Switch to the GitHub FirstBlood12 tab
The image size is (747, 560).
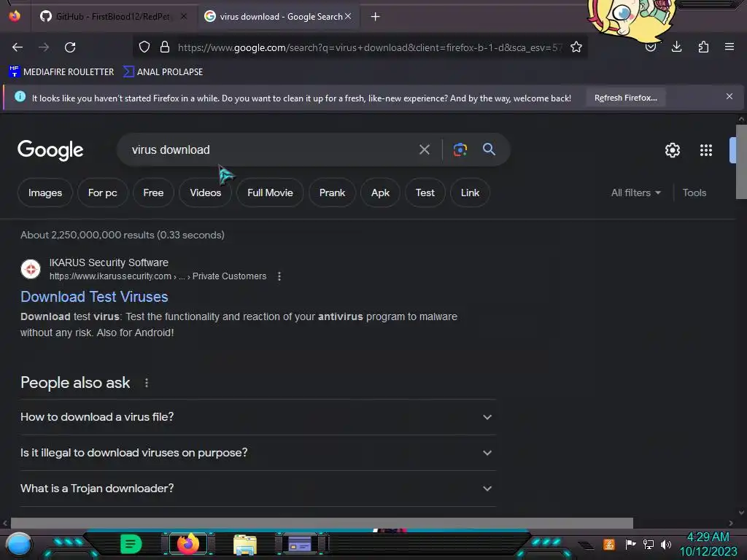[x=112, y=17]
